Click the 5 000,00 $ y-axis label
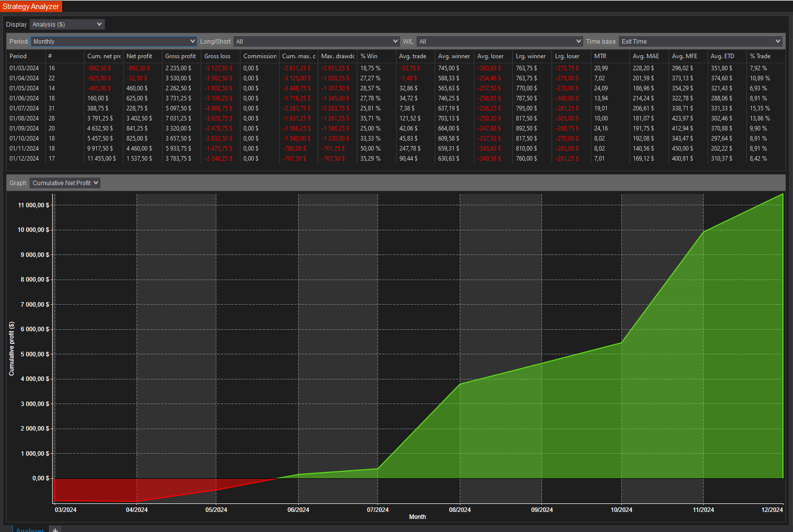The image size is (793, 532). [35, 354]
